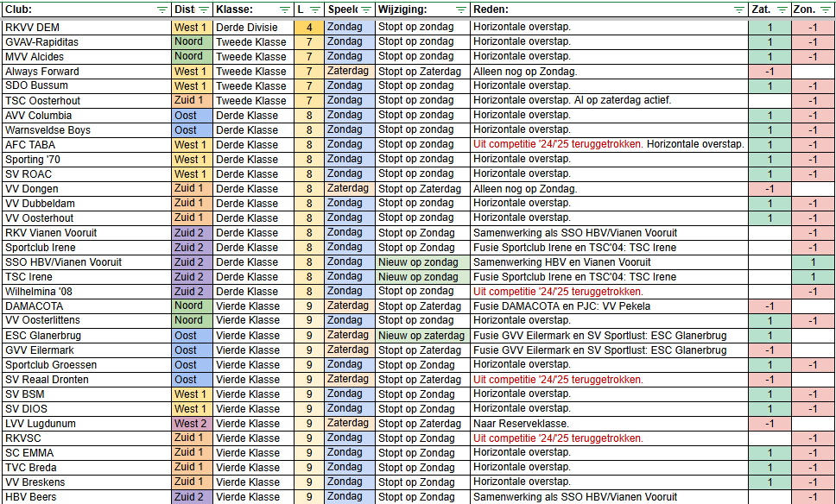Select the cell DAMACOTA in Club column
The height and width of the screenshot is (504, 836).
click(x=87, y=306)
